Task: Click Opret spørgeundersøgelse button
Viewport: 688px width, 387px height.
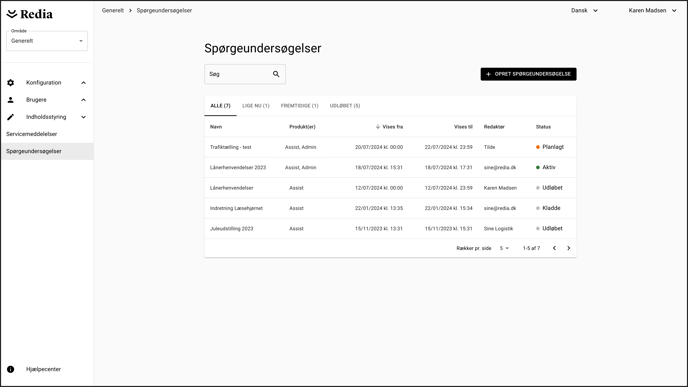Action: 528,74
